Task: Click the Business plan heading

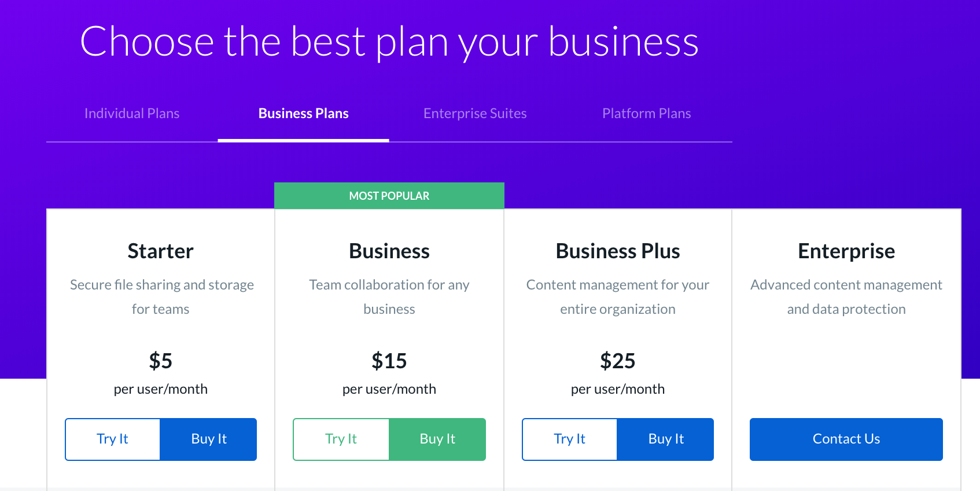Action: coord(389,251)
